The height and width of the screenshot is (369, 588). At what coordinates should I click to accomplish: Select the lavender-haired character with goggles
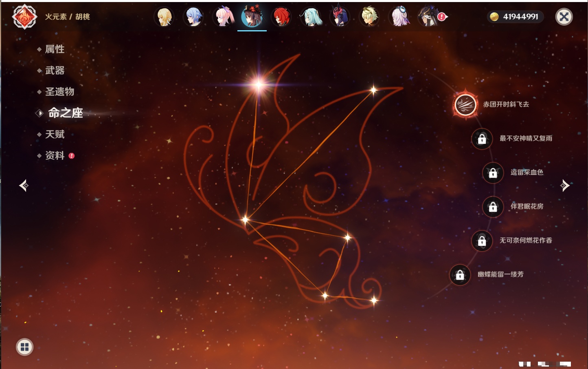pos(399,17)
